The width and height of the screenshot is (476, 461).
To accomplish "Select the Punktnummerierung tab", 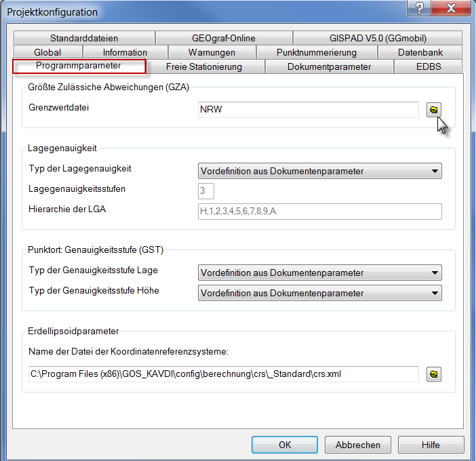I will (x=317, y=52).
